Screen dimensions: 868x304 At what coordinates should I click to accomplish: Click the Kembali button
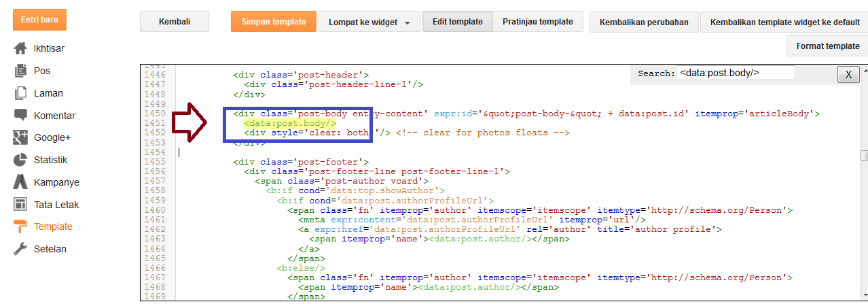click(x=174, y=22)
